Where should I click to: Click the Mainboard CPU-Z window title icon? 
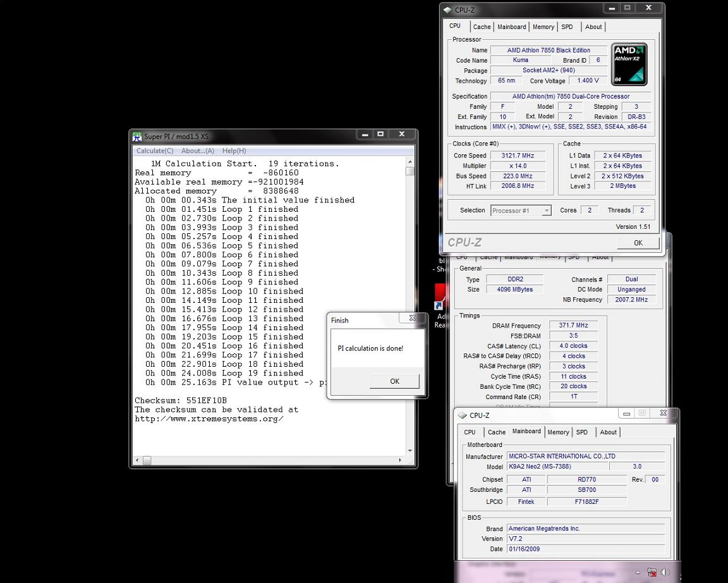click(x=463, y=415)
